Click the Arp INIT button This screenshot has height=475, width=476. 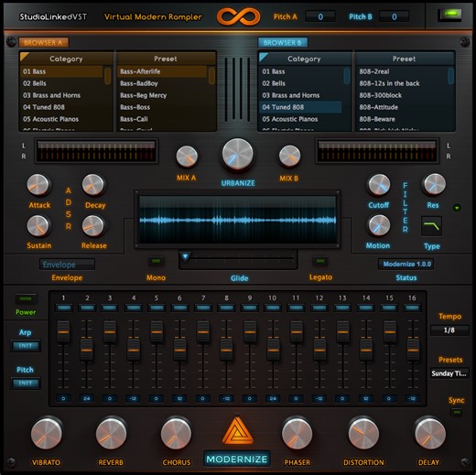point(26,346)
